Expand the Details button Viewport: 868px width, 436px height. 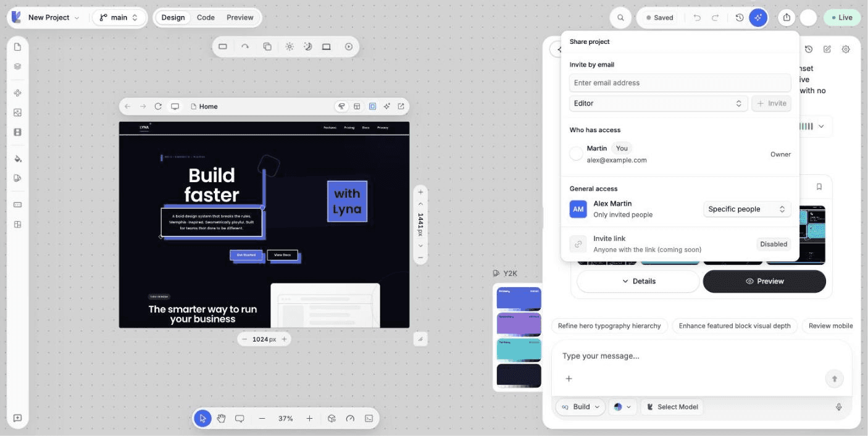point(638,281)
